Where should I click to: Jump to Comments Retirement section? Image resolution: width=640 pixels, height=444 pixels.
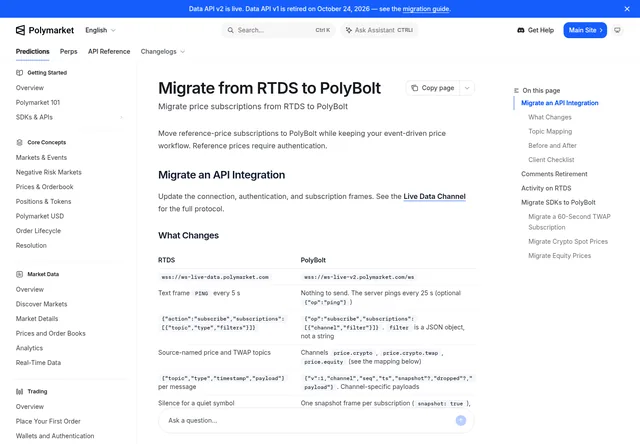pyautogui.click(x=554, y=174)
